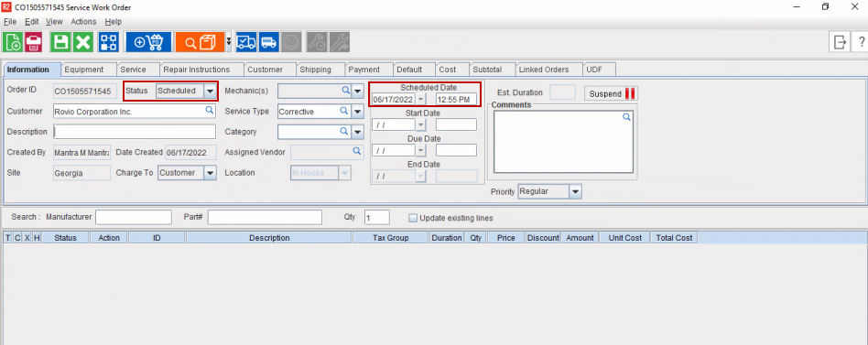Click the red printer icon
Screen dimensions: 868x345
(34, 42)
